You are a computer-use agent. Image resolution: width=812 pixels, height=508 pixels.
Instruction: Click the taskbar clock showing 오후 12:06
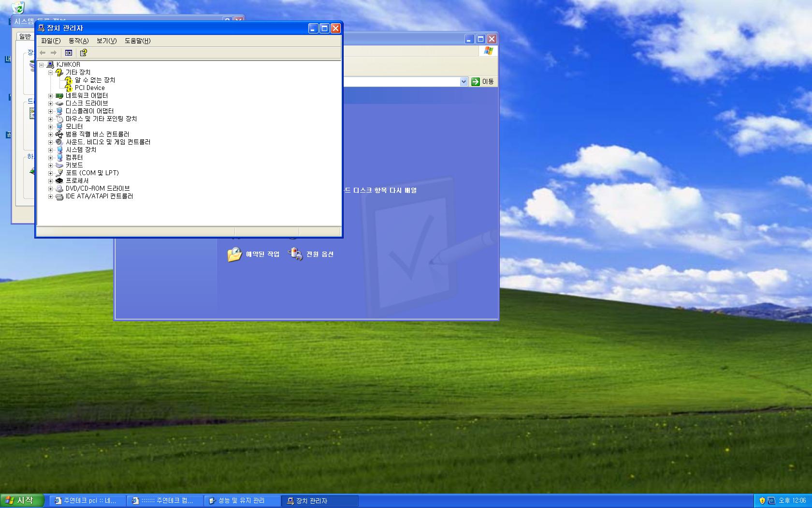point(792,501)
